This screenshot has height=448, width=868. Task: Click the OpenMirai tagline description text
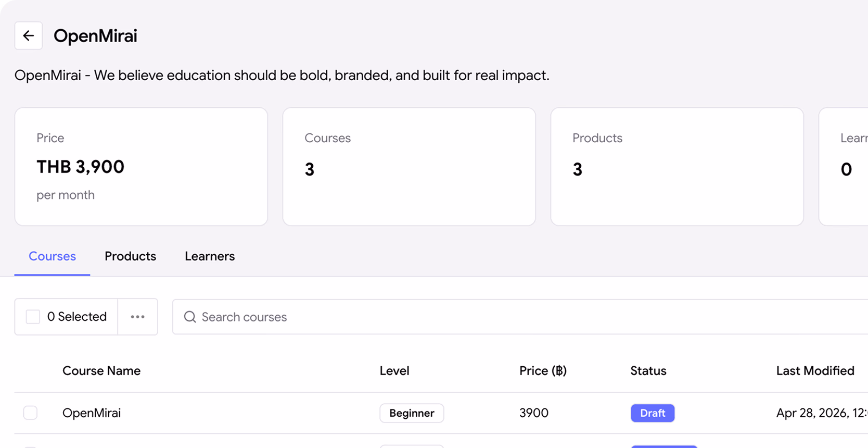coord(282,75)
